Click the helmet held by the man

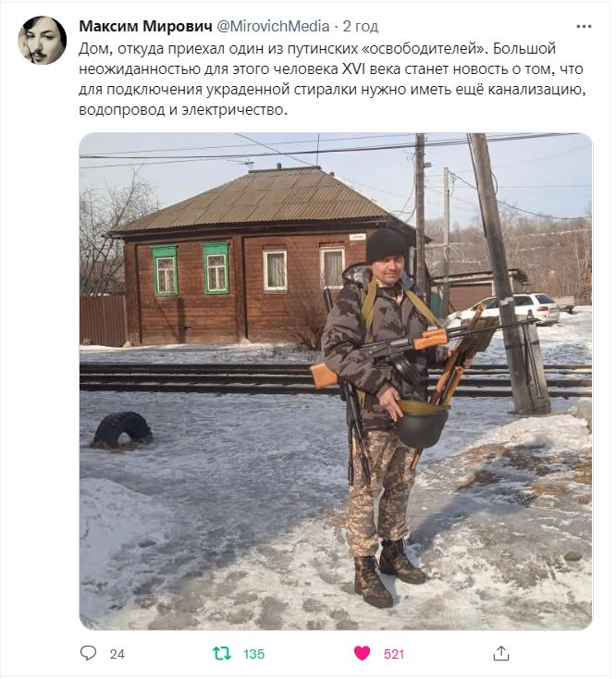click(x=423, y=423)
